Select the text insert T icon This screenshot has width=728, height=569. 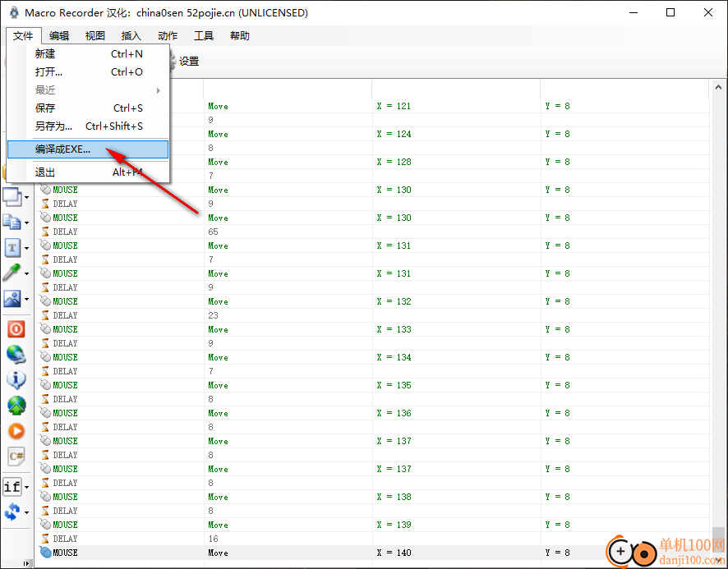[12, 248]
